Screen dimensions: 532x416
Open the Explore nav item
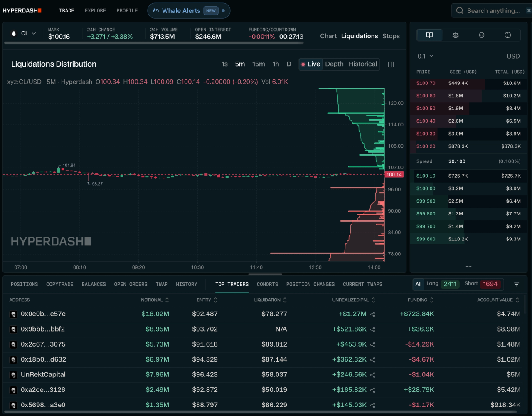pyautogui.click(x=95, y=11)
